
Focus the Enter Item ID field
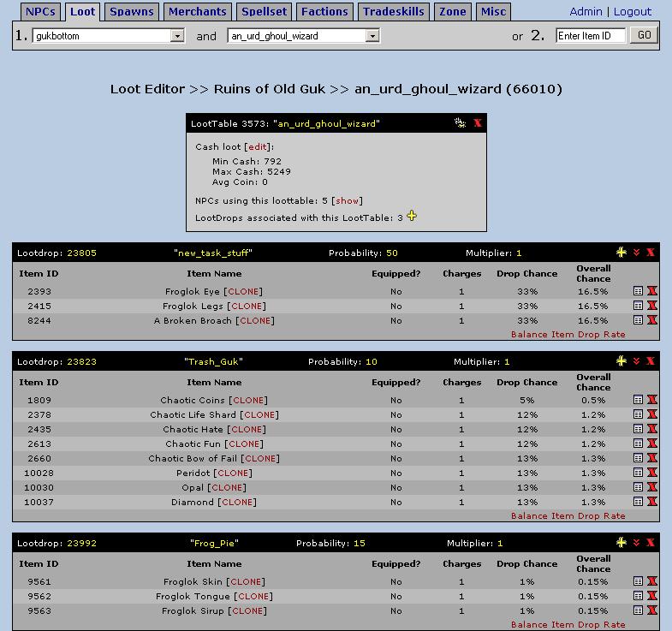coord(590,36)
